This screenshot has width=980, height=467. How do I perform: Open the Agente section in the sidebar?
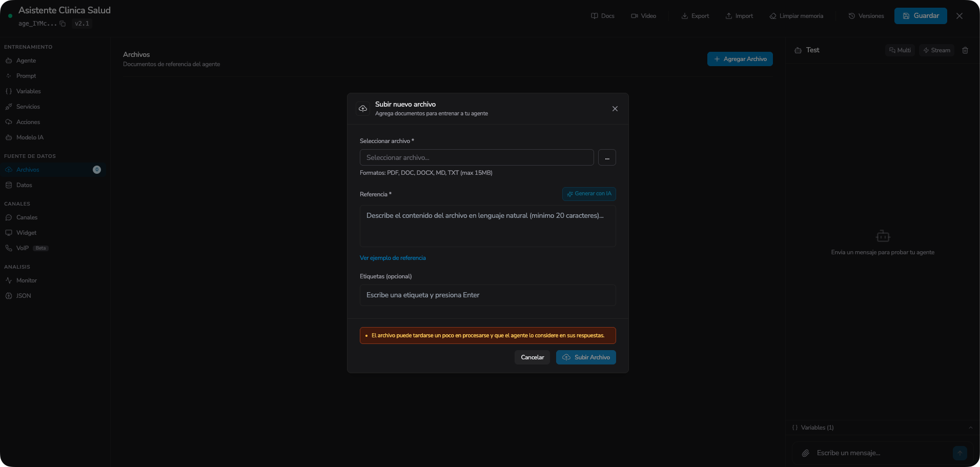tap(53, 60)
